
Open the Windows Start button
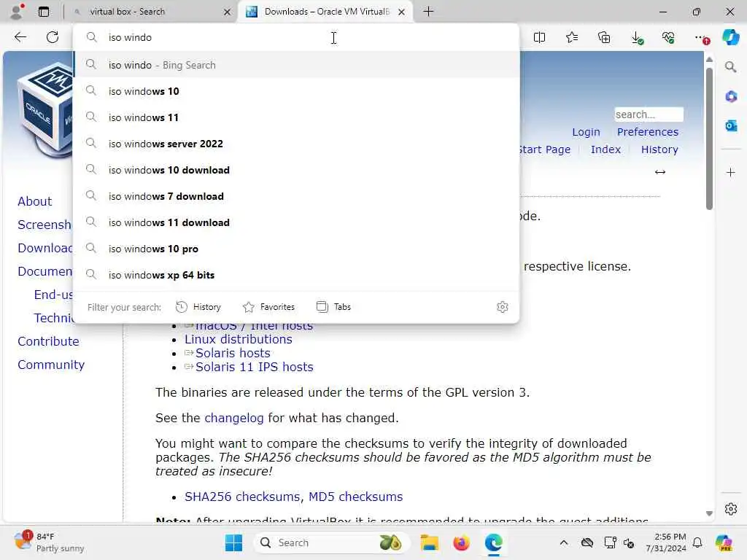[x=233, y=542]
